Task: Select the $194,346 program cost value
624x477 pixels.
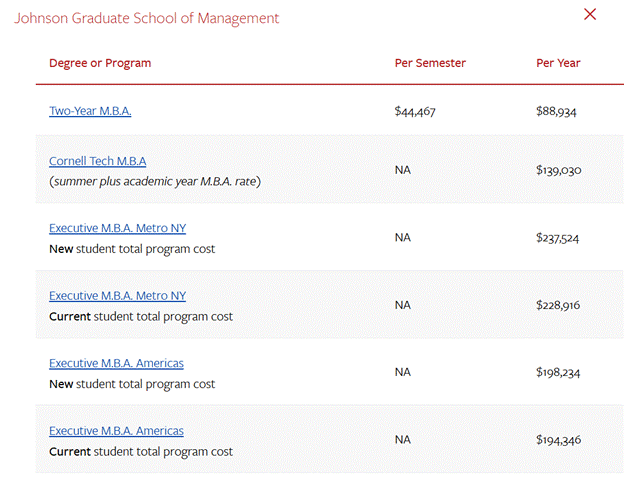Action: (x=558, y=440)
